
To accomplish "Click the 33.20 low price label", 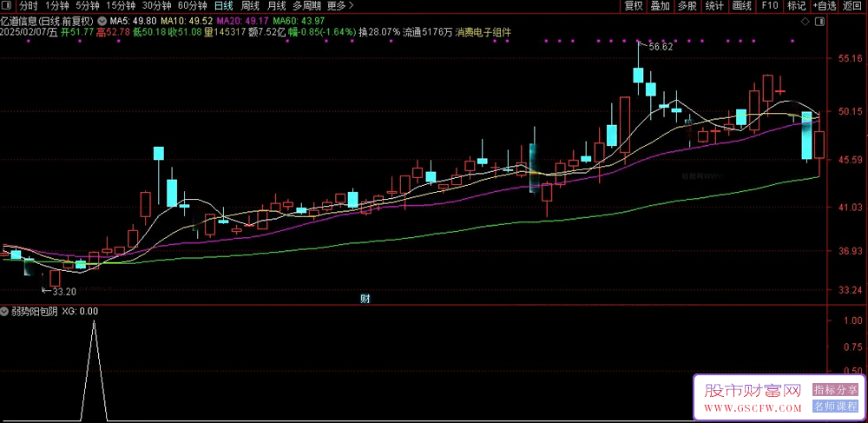I will tap(64, 291).
